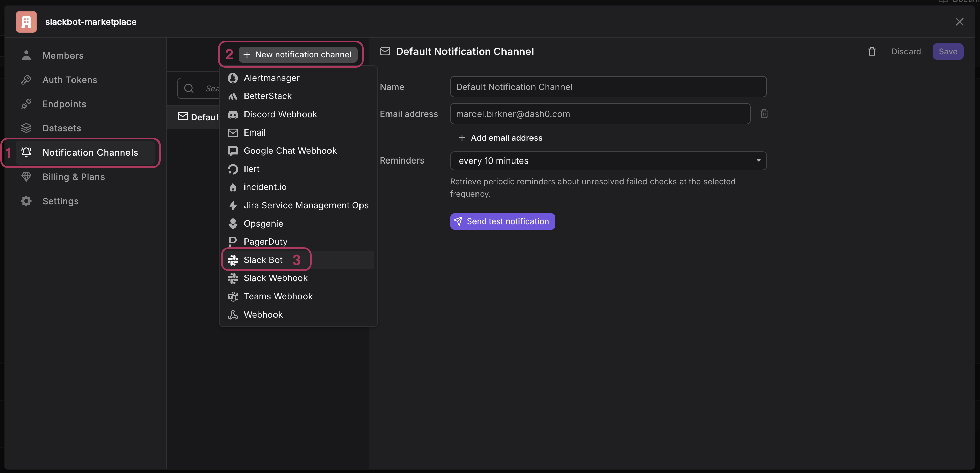This screenshot has width=980, height=473.
Task: Click the Discard button
Action: pyautogui.click(x=906, y=51)
